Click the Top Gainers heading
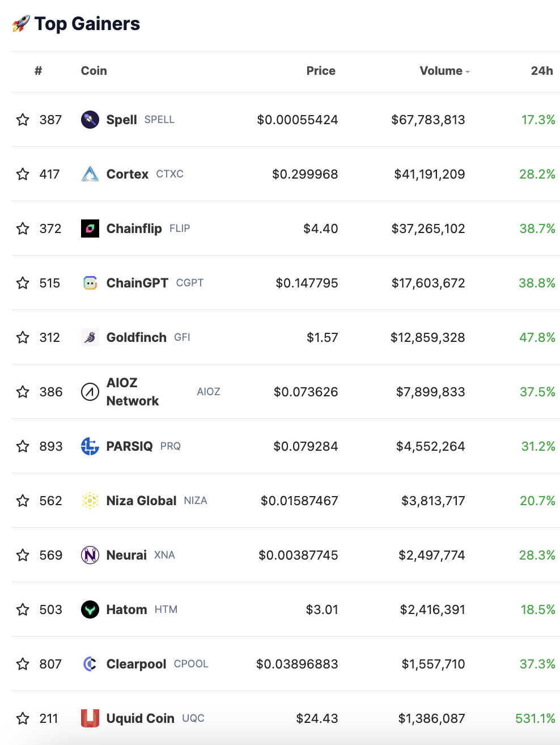The width and height of the screenshot is (560, 745). pos(87,24)
